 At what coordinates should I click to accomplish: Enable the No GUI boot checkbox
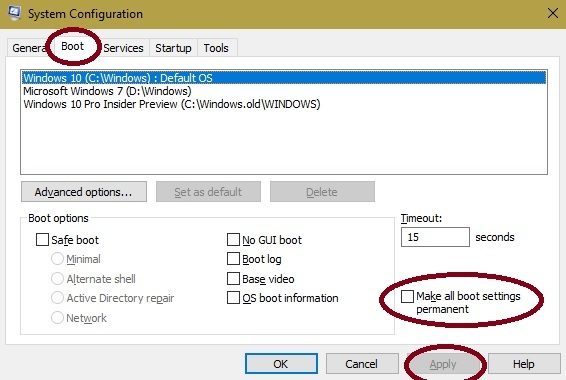coord(233,239)
